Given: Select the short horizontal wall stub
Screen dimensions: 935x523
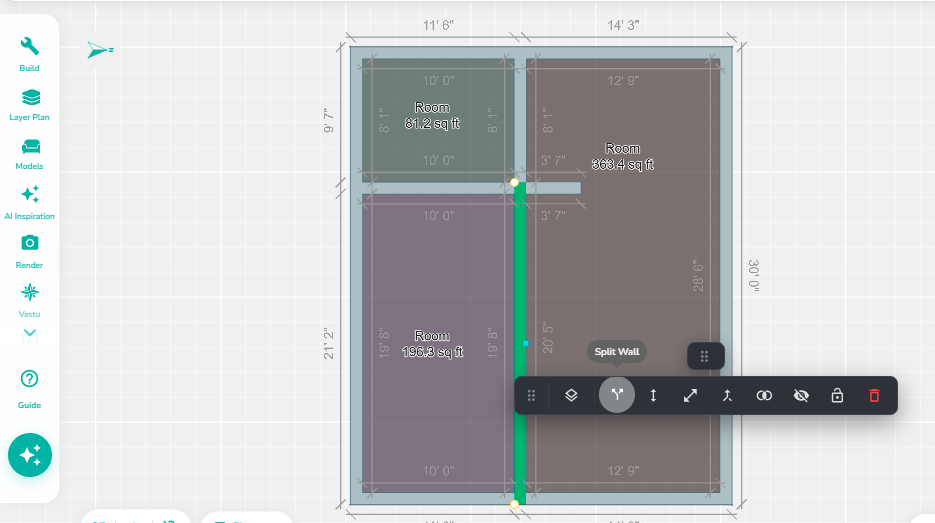Looking at the screenshot, I should pos(553,188).
